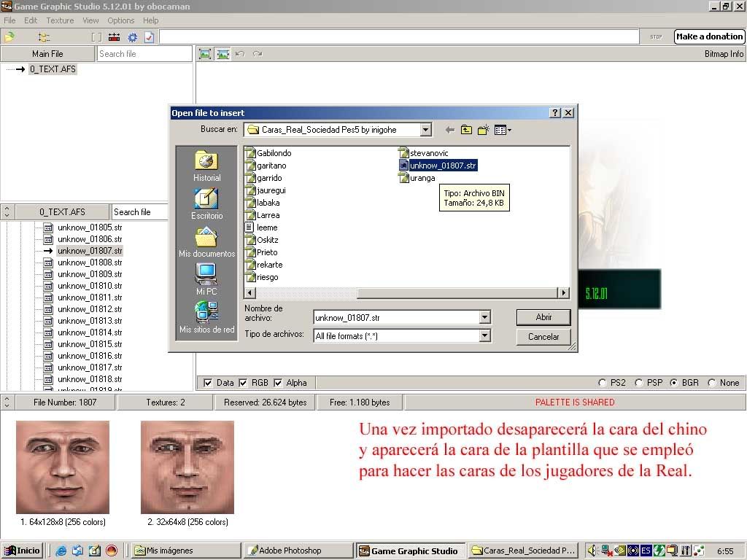The image size is (747, 560).
Task: Create new folder in open dialog
Action: 484,130
